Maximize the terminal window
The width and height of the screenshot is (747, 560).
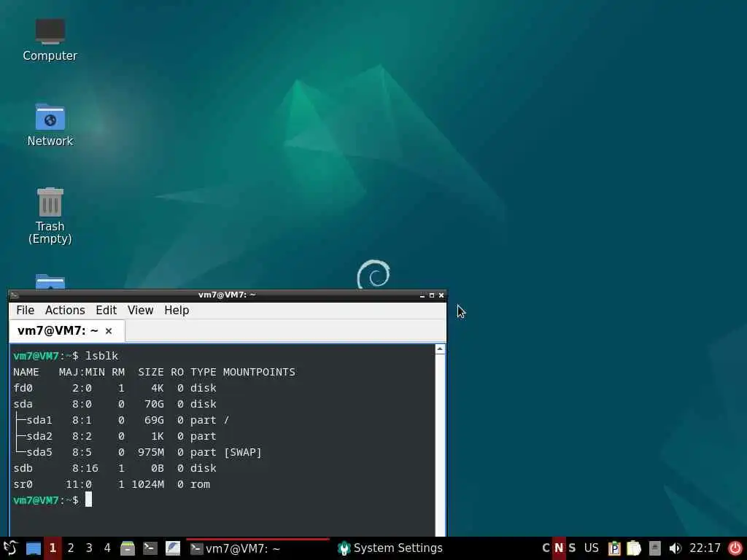click(432, 295)
